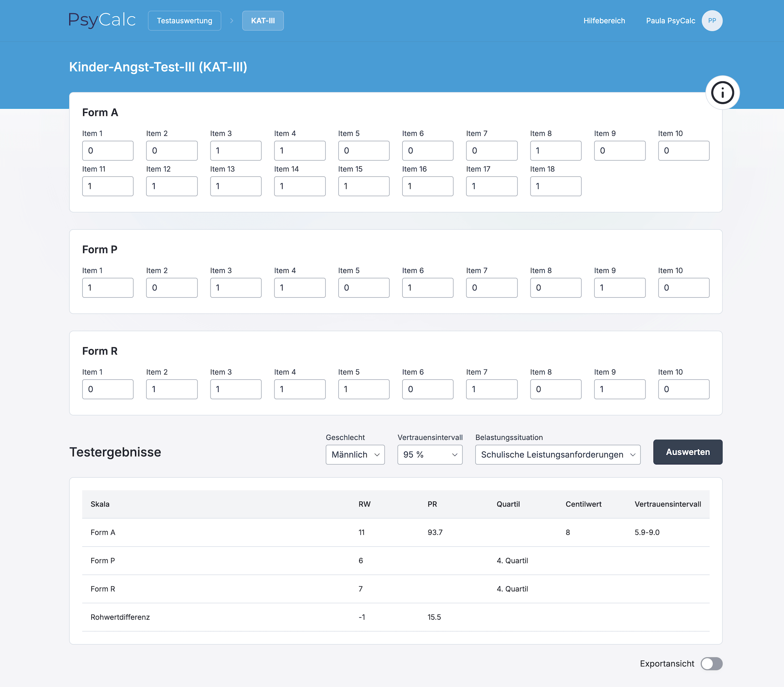The width and height of the screenshot is (784, 687).
Task: Click the Rohwertdifferenz result row
Action: click(395, 617)
